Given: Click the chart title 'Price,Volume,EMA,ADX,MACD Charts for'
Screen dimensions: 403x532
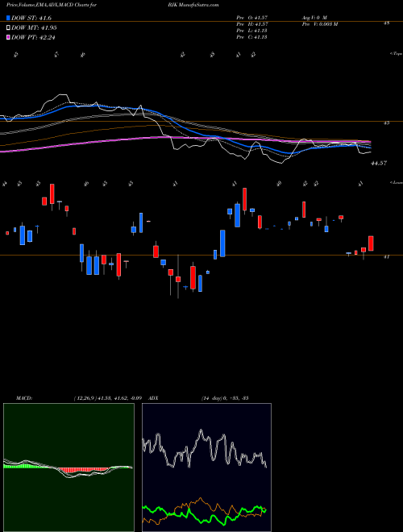Looking at the screenshot, I should pyautogui.click(x=53, y=5).
